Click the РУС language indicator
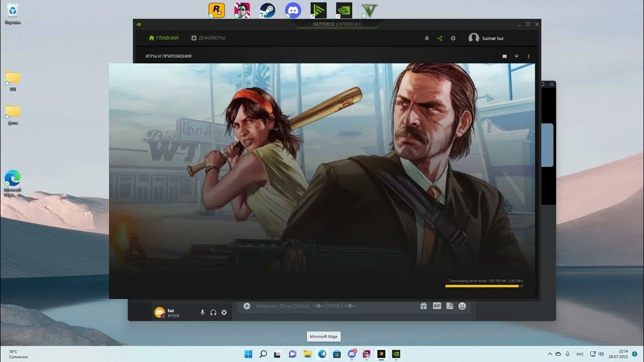Screen dimensions: 644x362 (580, 354)
